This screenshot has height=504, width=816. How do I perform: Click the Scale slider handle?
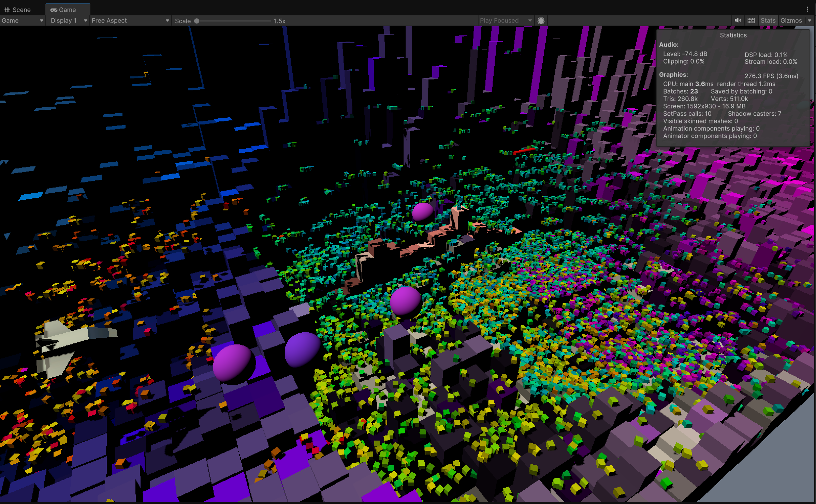click(197, 21)
